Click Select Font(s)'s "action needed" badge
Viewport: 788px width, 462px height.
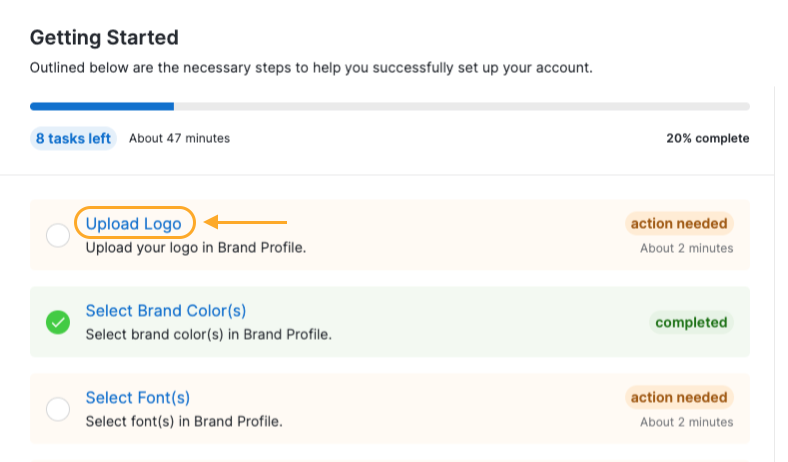tap(679, 398)
